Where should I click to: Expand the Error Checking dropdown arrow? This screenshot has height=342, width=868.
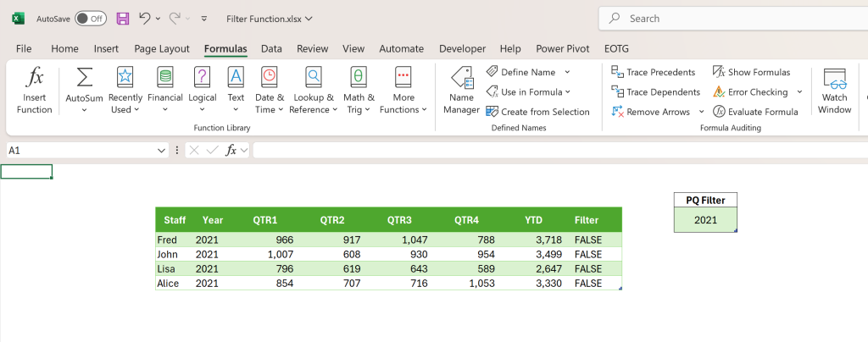799,91
